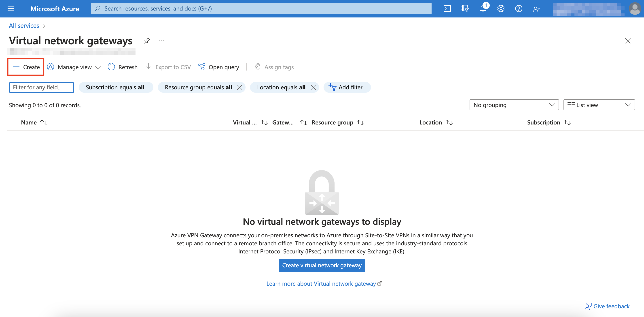Open the List view dropdown
This screenshot has height=317, width=644.
599,105
